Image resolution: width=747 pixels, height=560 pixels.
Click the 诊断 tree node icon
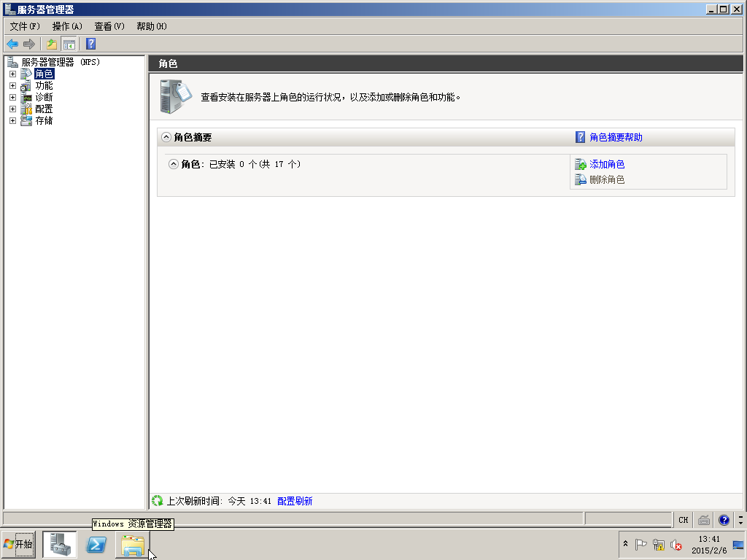click(x=26, y=97)
